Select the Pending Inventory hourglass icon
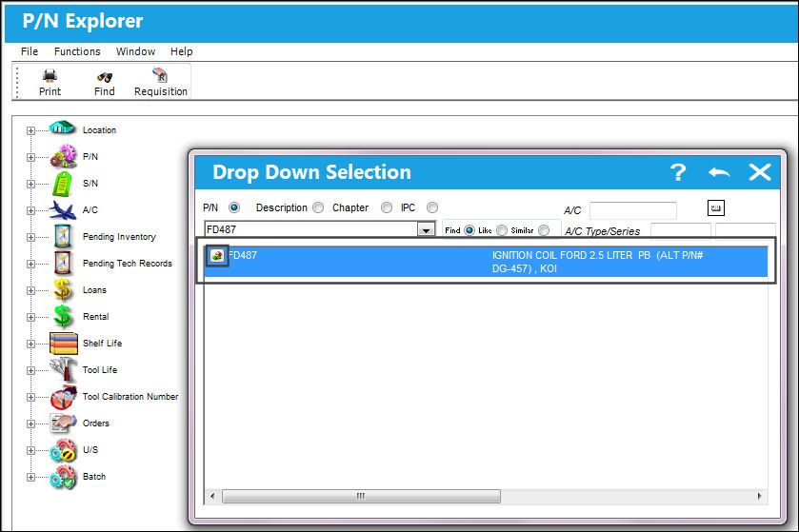This screenshot has width=799, height=532. pyautogui.click(x=63, y=237)
